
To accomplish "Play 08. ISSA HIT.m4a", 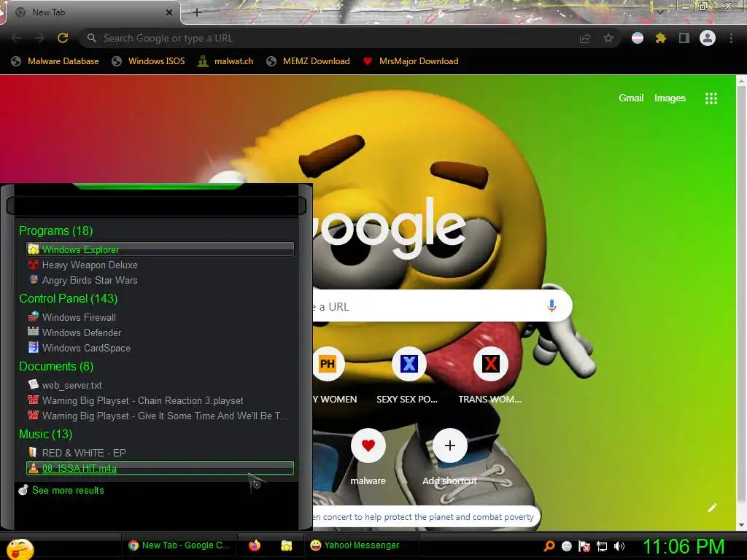I will pos(160,468).
